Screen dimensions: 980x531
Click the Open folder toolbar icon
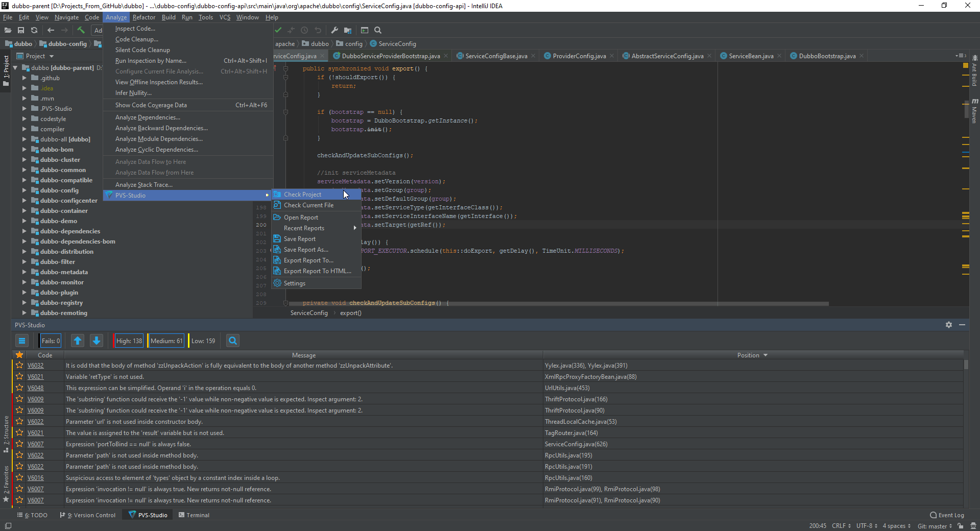8,30
